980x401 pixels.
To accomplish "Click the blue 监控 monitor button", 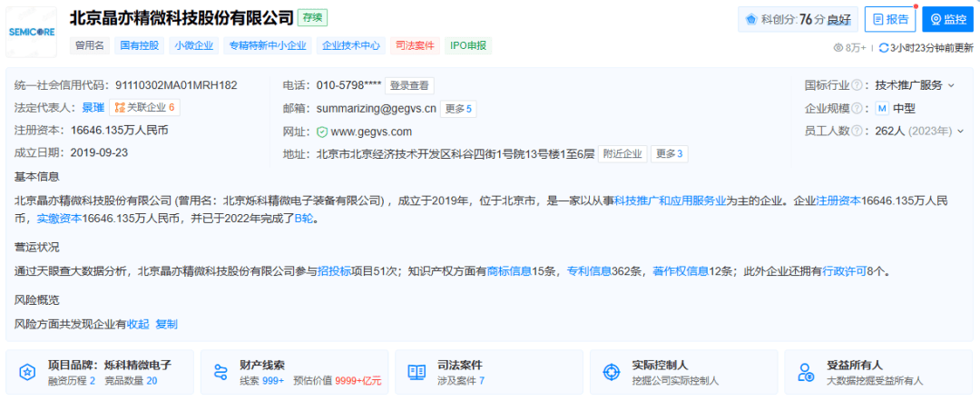I will tap(947, 19).
